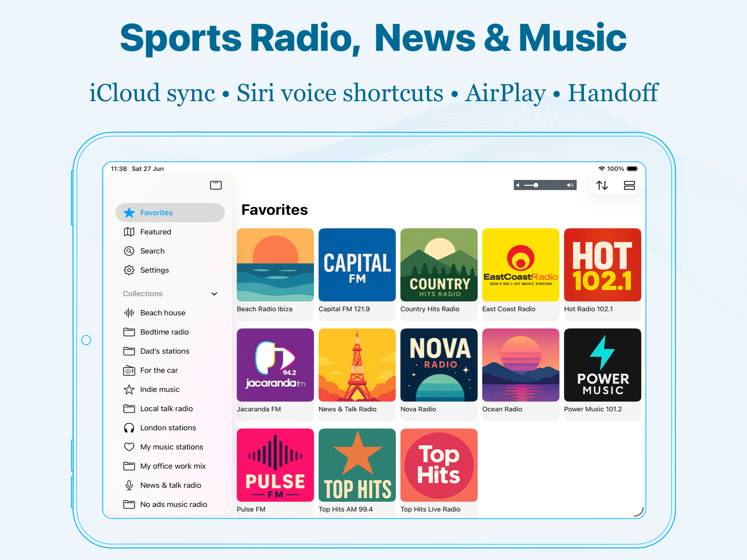This screenshot has height=560, width=747.
Task: Open the Local talk radio collection
Action: (170, 409)
